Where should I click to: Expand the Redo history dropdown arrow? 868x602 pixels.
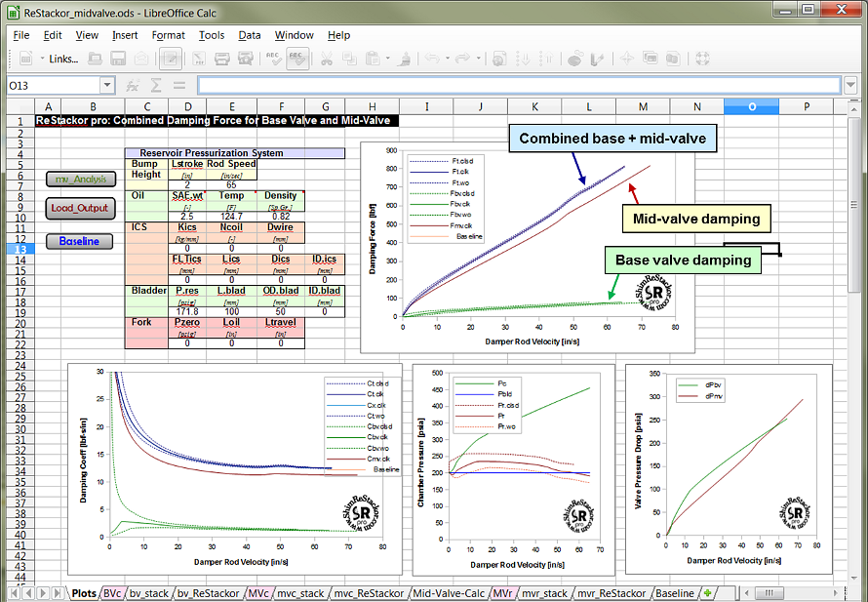click(x=478, y=59)
